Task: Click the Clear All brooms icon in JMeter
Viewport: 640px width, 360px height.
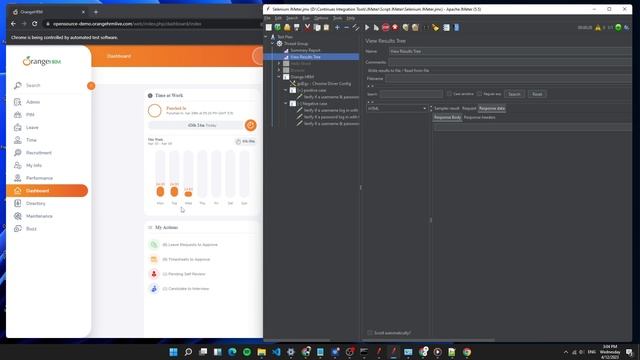Action: pos(415,27)
